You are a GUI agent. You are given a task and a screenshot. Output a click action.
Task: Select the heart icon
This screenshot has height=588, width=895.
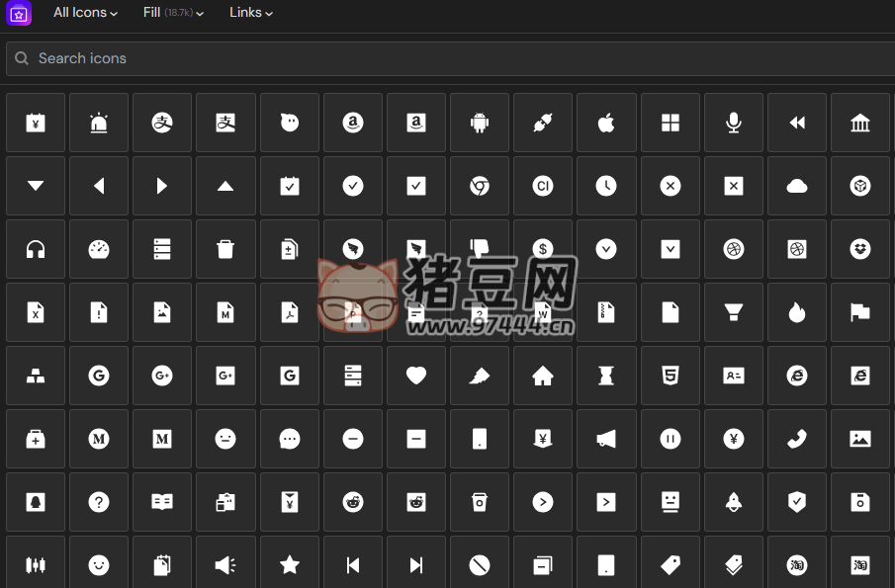click(416, 376)
